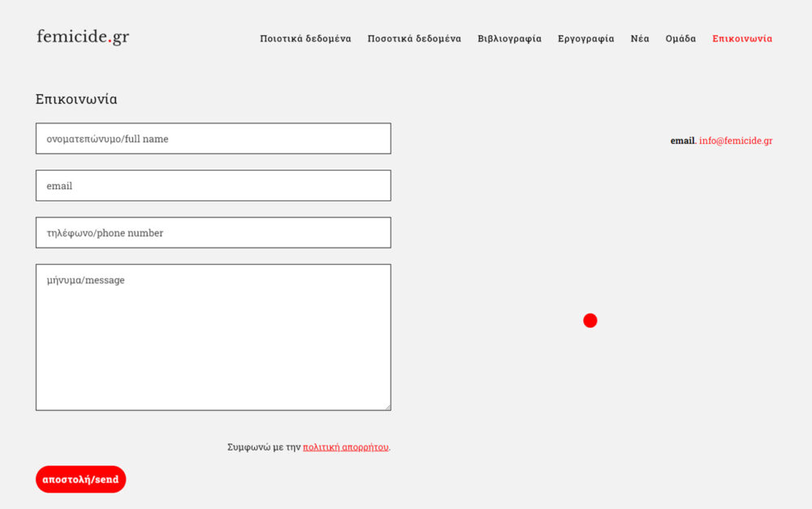Screen dimensions: 812x509
Task: Click the Συμφωνώ με την agreement text
Action: click(x=264, y=447)
